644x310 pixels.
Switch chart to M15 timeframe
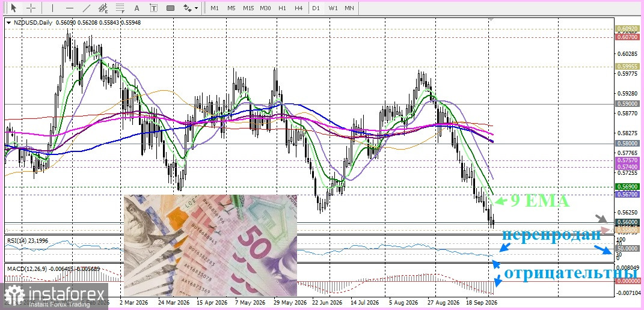(x=248, y=8)
